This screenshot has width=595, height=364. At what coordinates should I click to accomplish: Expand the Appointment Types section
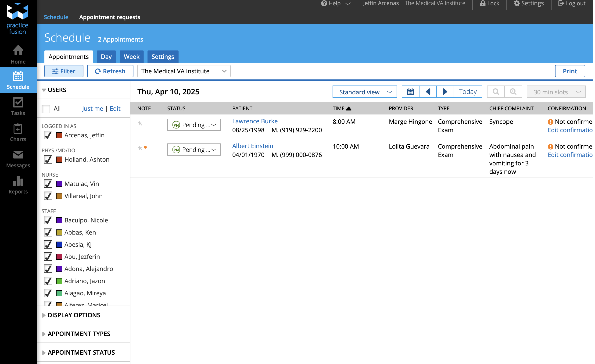(79, 334)
